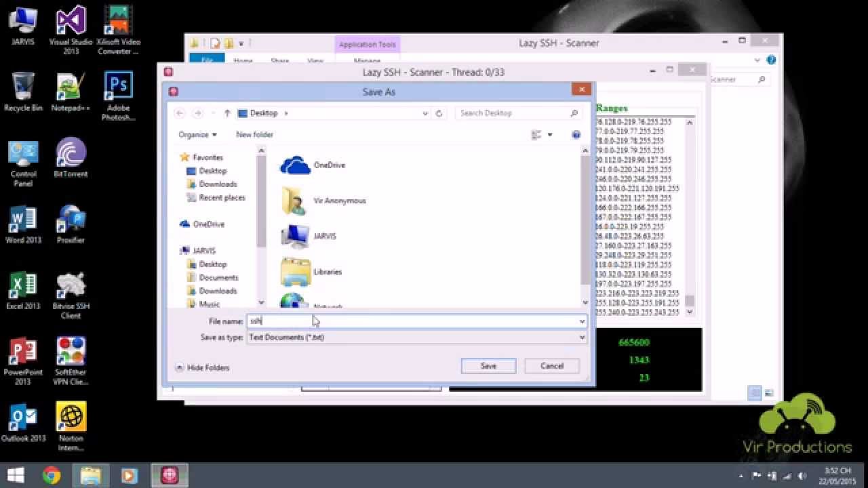
Task: Open Visual Studio 2013 desktop icon
Action: (x=71, y=30)
